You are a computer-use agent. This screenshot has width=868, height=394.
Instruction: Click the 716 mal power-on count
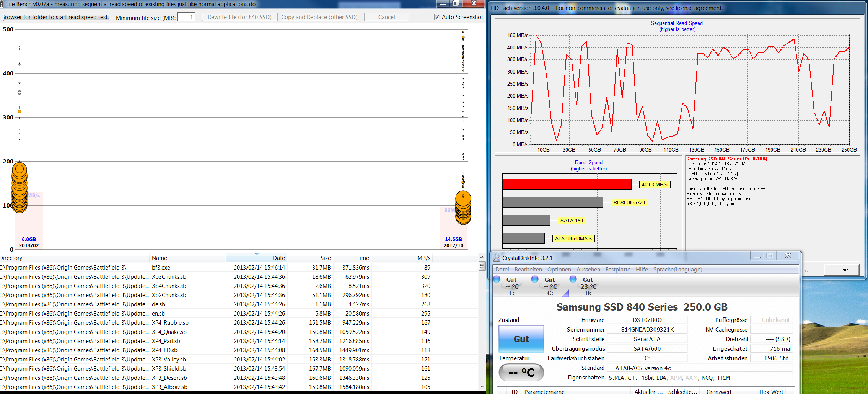771,348
